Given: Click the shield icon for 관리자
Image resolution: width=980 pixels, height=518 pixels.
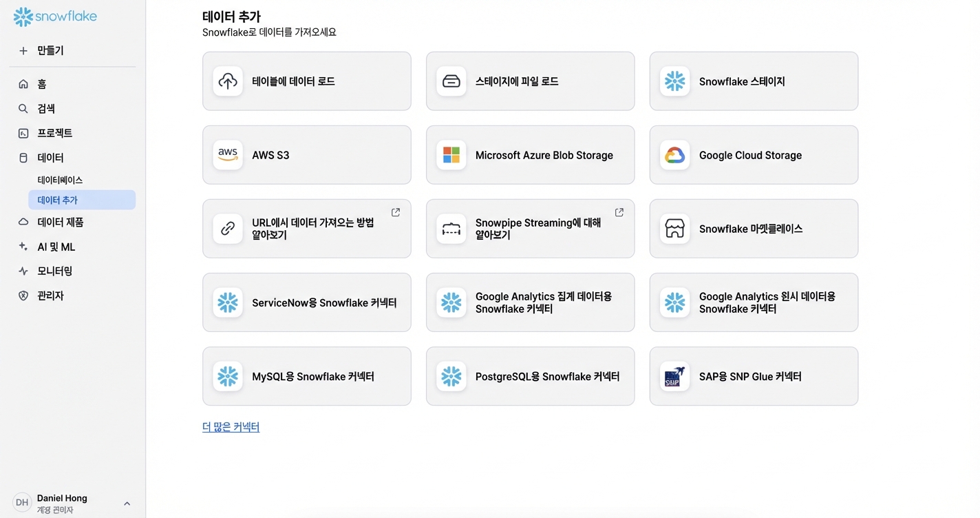Looking at the screenshot, I should point(23,296).
